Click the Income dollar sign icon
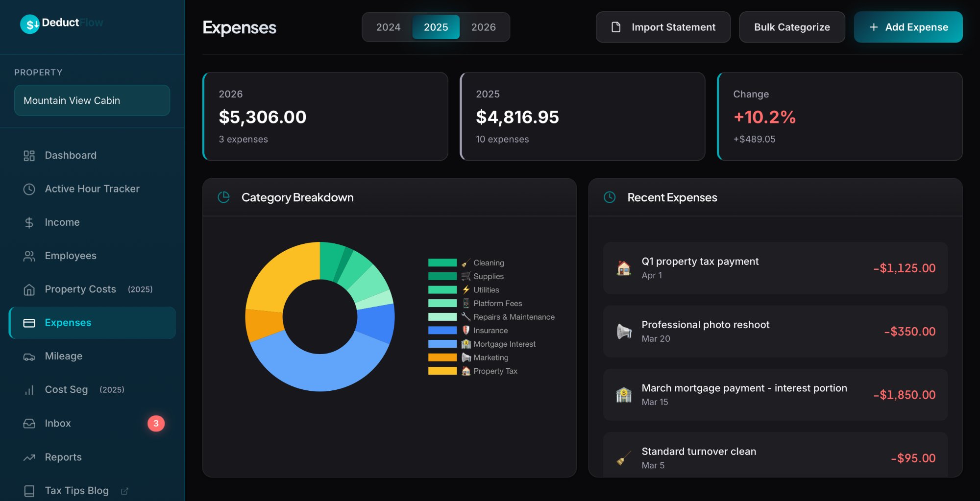This screenshot has height=501, width=980. click(29, 222)
